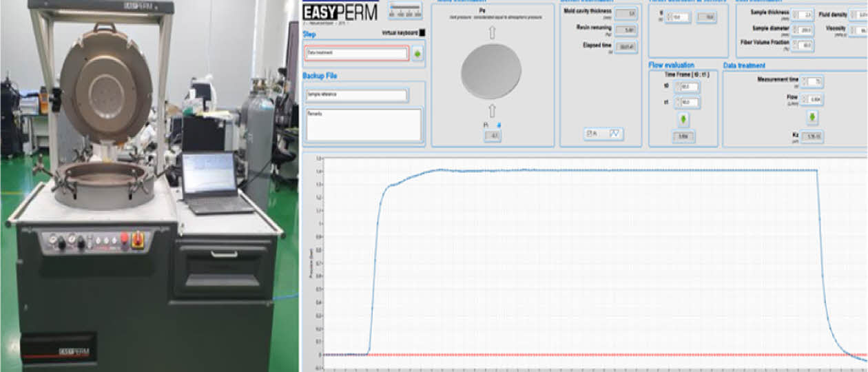
Task: Adjust the Sample thickness stepper arrows
Action: 794,14
